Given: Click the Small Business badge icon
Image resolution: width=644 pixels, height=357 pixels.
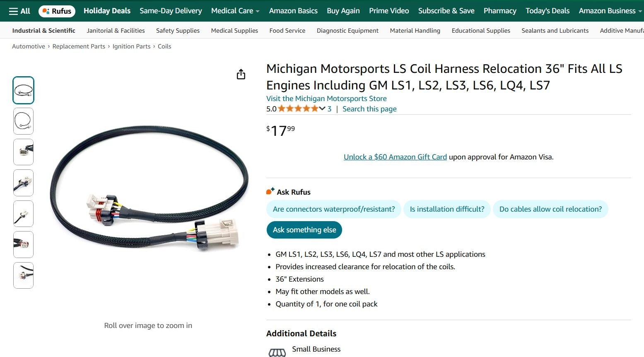Looking at the screenshot, I should [277, 352].
